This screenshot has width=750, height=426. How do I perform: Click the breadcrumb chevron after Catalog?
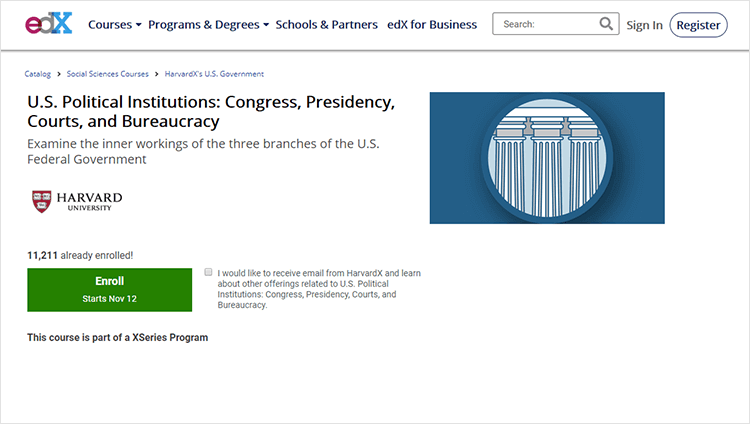click(x=59, y=74)
